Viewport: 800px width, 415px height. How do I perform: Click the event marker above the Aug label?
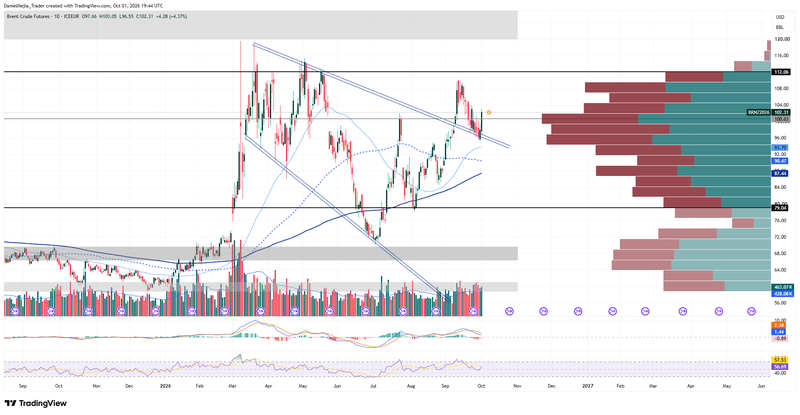(x=402, y=311)
